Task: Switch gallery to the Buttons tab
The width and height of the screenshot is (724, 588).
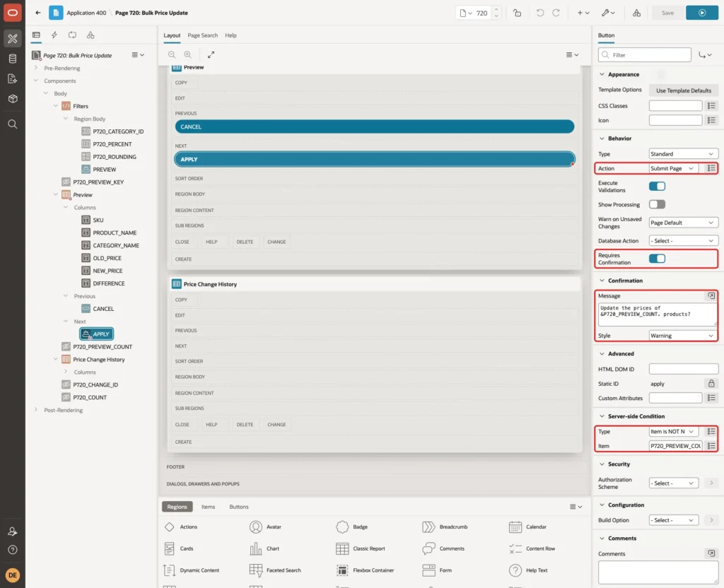Action: pyautogui.click(x=239, y=506)
